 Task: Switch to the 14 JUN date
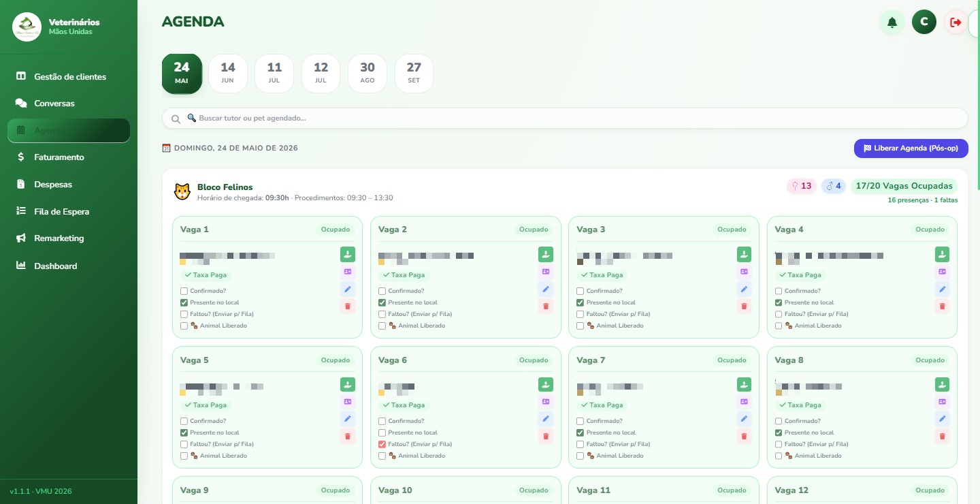pyautogui.click(x=228, y=74)
